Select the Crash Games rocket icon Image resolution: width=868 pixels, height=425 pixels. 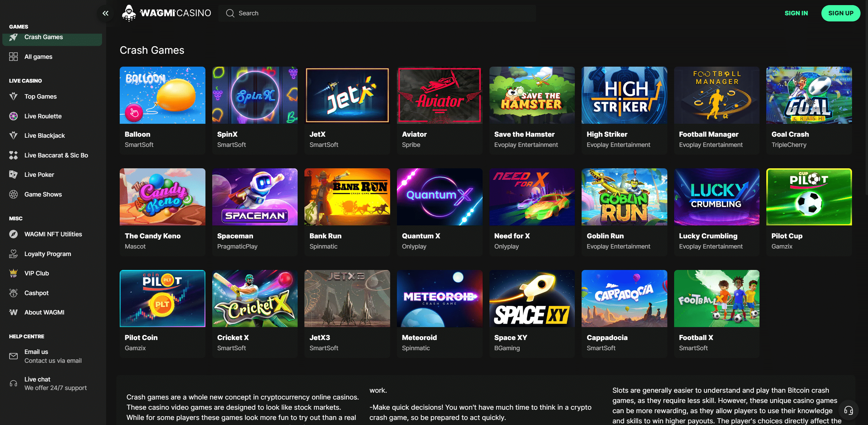click(13, 37)
